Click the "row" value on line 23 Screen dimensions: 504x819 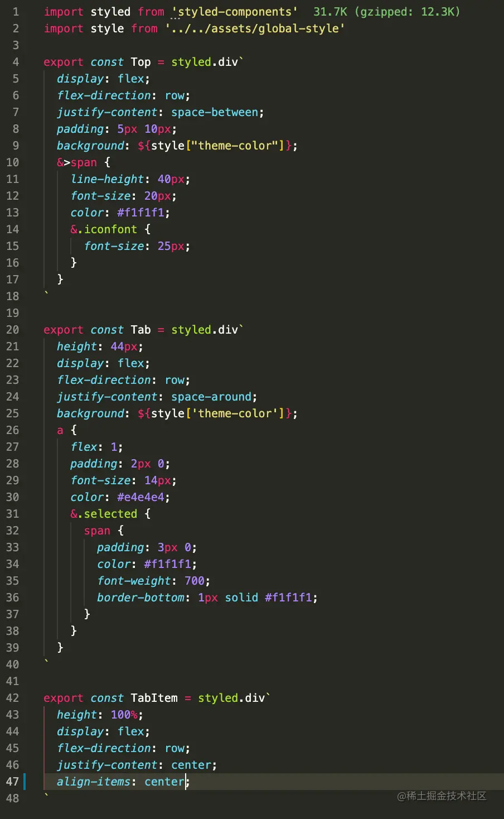(x=175, y=380)
